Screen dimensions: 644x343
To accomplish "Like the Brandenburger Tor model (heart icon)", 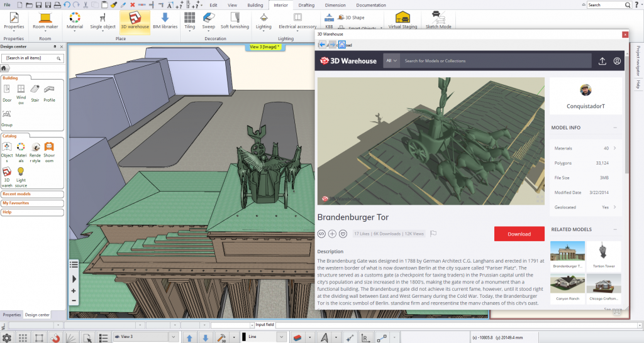I will tap(343, 234).
